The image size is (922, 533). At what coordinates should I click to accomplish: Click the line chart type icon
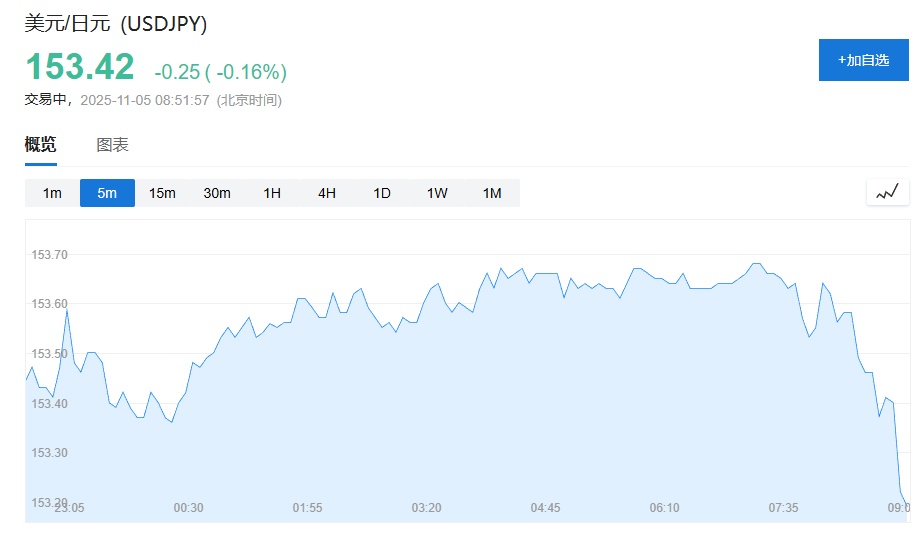pyautogui.click(x=887, y=192)
